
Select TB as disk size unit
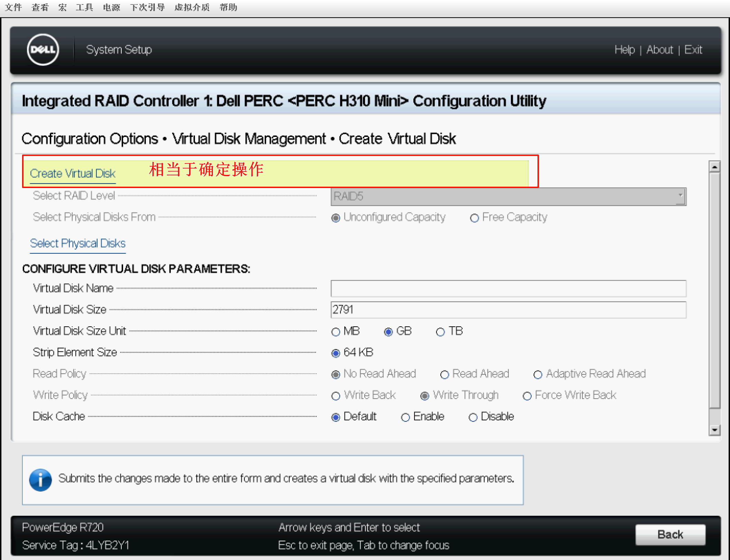pyautogui.click(x=440, y=332)
